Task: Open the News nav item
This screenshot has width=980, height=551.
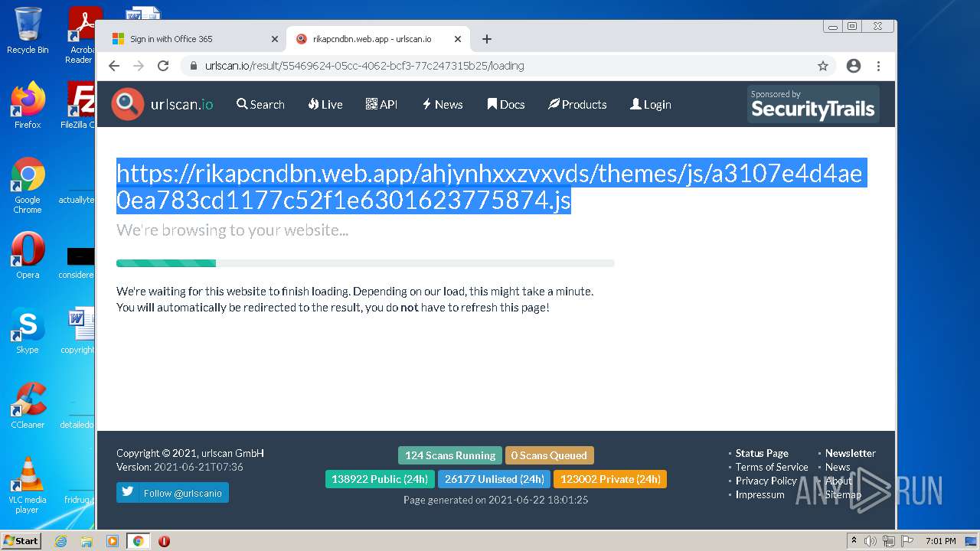Action: coord(443,104)
